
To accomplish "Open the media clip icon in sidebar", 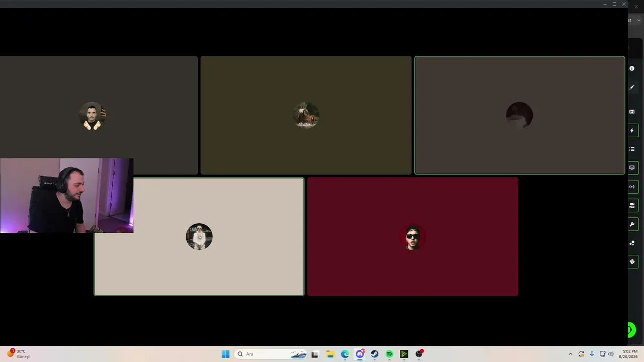I will click(632, 112).
